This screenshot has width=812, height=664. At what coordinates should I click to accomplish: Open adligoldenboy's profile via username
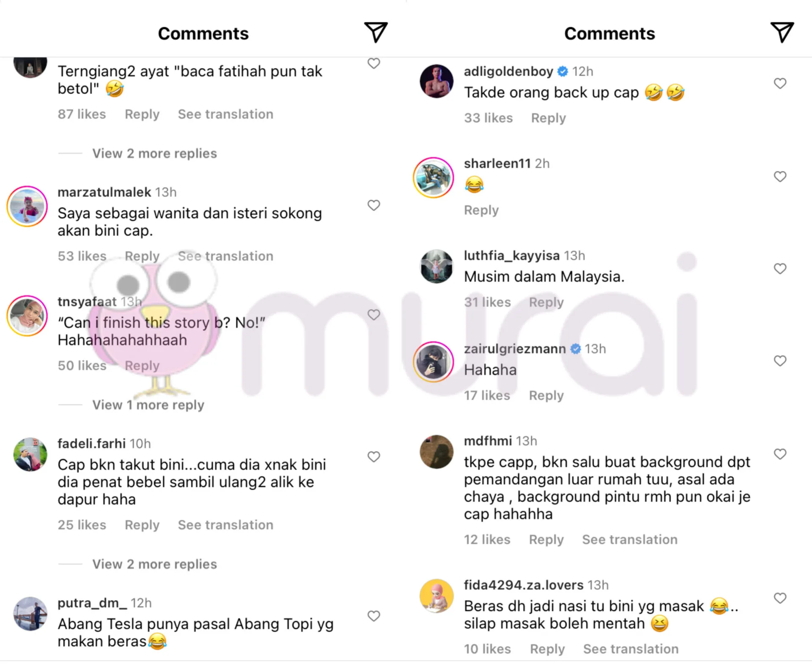(x=508, y=71)
